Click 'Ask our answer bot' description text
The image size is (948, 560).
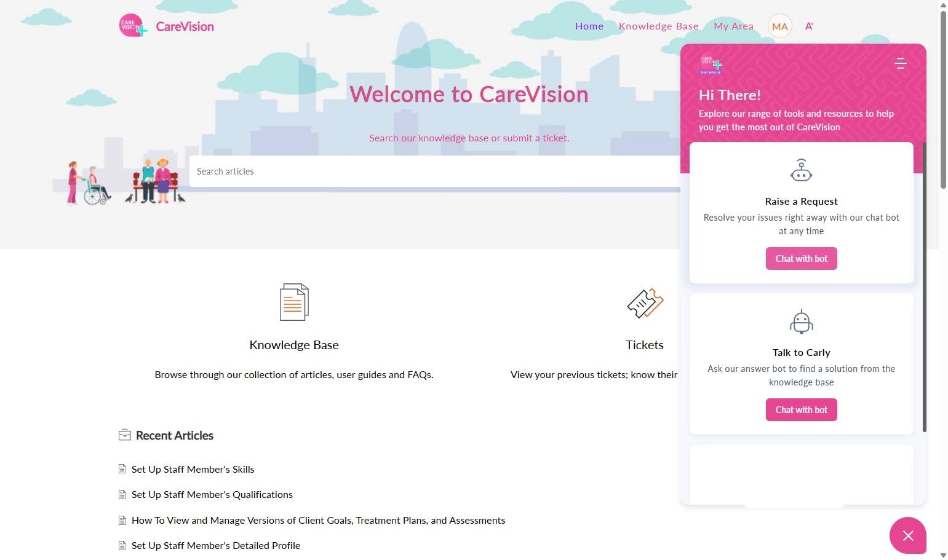801,376
